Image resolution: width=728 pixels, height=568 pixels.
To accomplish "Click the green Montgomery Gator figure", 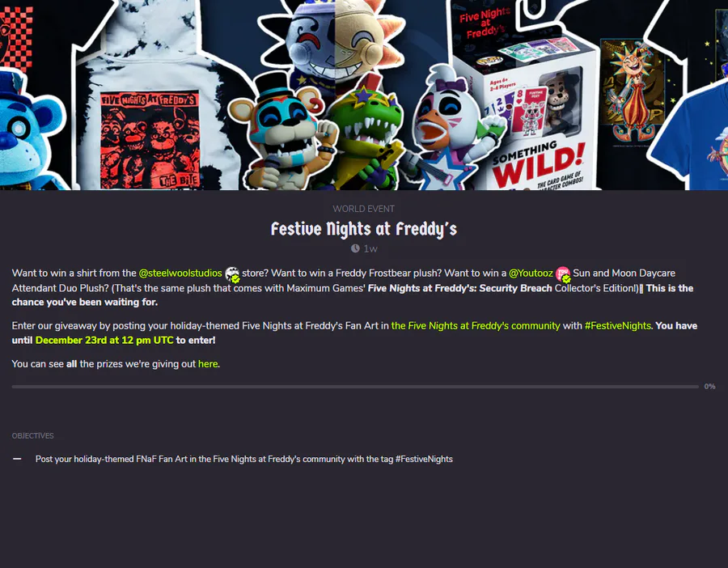I will click(x=365, y=139).
